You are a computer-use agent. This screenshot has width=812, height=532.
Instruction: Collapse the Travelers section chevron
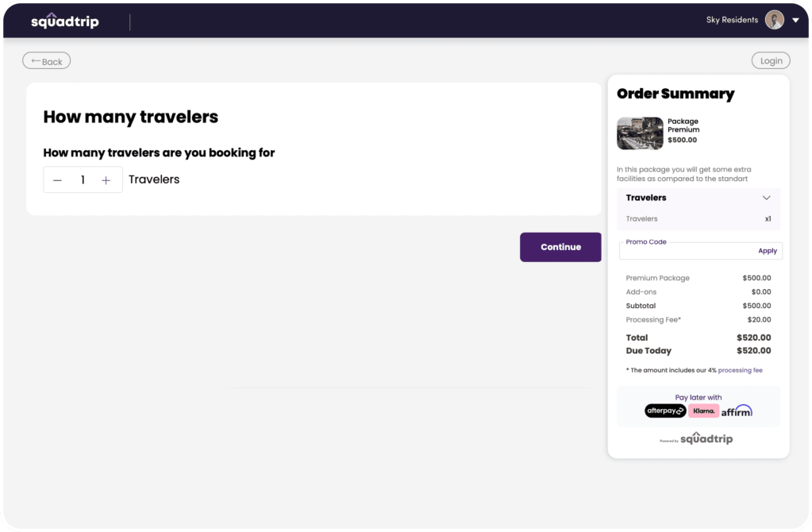pos(767,197)
